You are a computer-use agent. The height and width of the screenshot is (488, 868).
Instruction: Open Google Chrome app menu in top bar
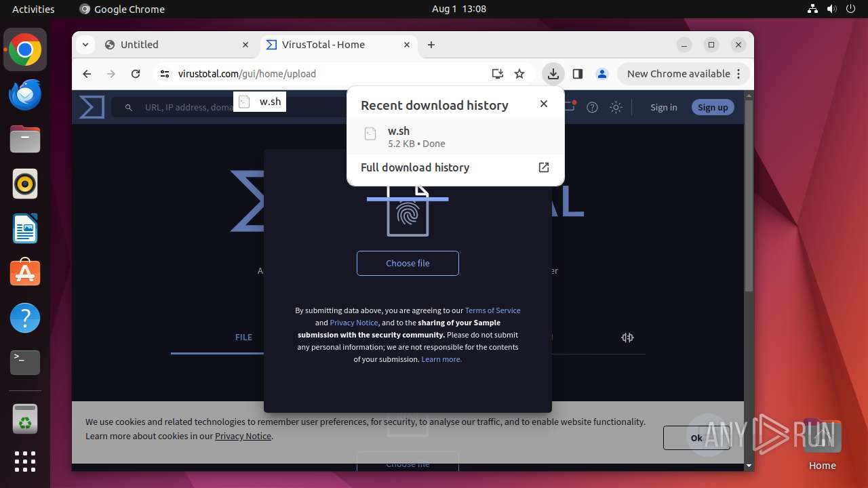(122, 9)
